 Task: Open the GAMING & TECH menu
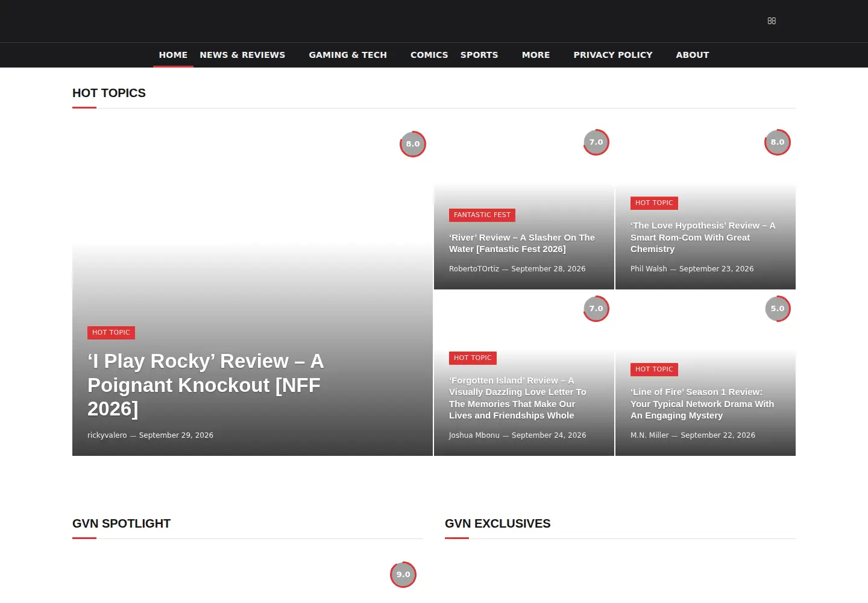coord(348,55)
